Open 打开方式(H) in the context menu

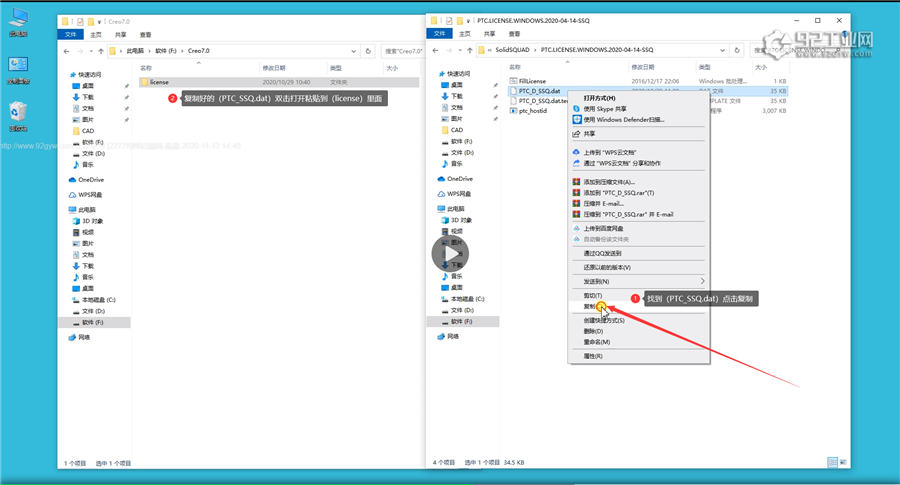(599, 98)
